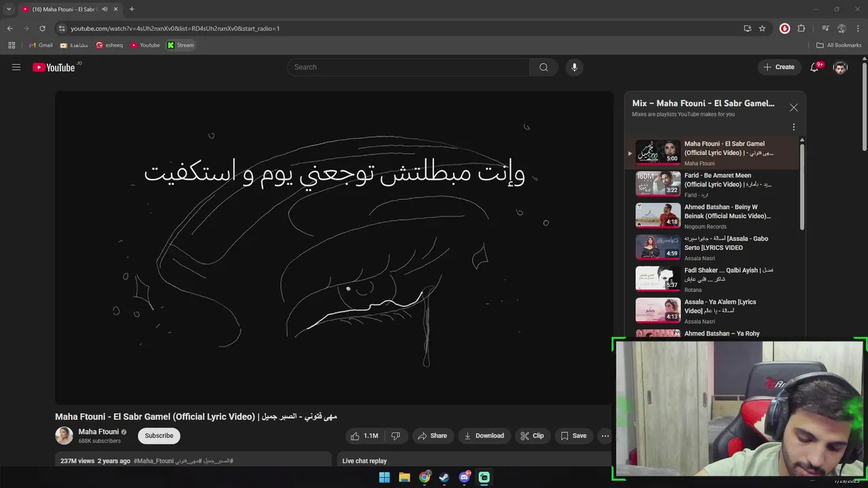Open Maha Ftouni channel avatar
This screenshot has height=488, width=868.
(x=64, y=436)
